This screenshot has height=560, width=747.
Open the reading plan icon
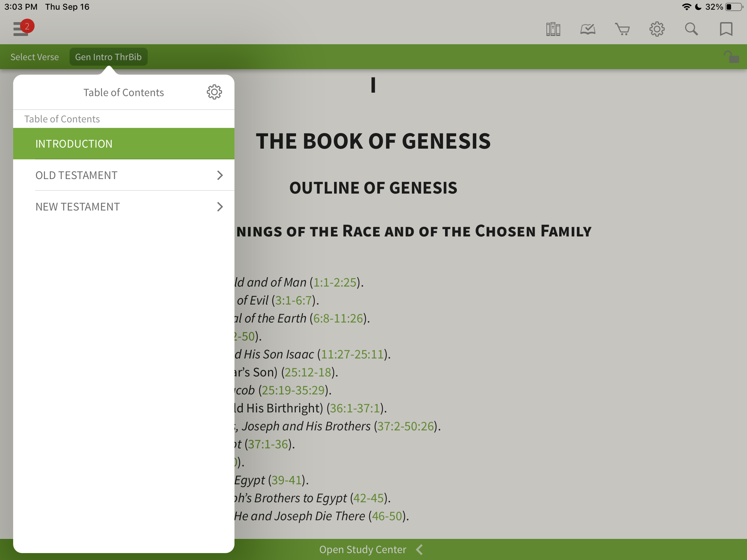(588, 29)
